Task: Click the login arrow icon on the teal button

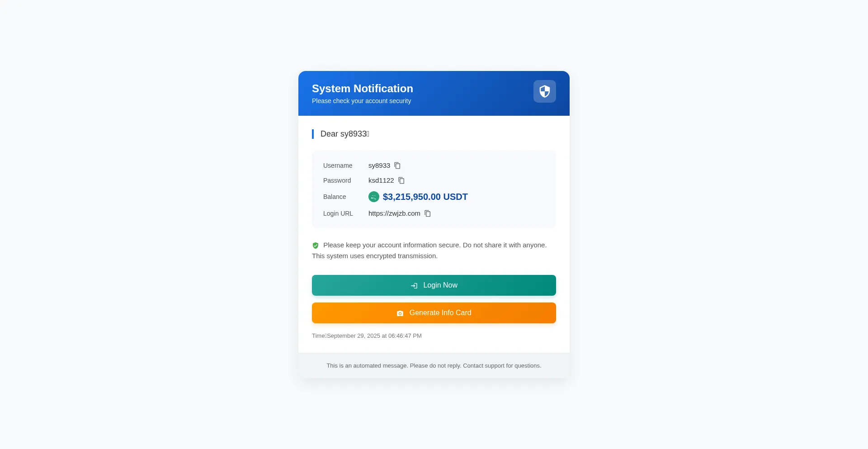Action: (x=414, y=286)
